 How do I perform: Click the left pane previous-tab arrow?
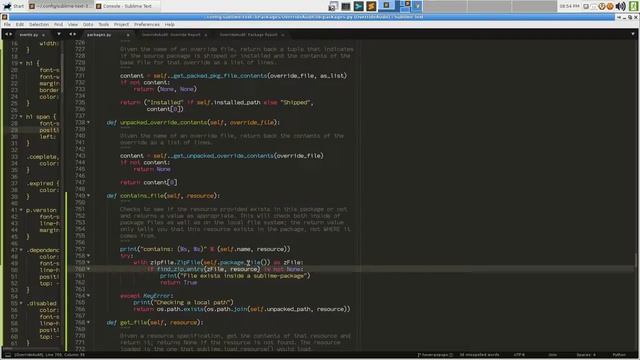pyautogui.click(x=6, y=34)
